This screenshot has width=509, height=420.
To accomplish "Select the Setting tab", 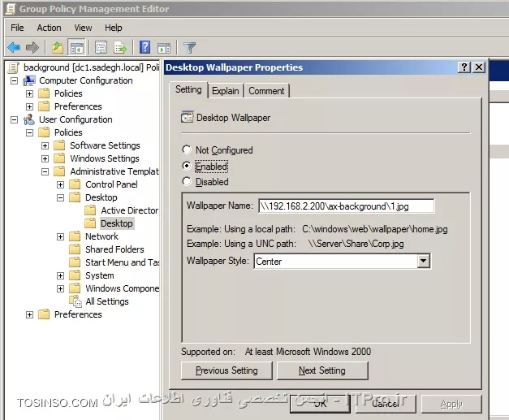I will click(x=188, y=89).
